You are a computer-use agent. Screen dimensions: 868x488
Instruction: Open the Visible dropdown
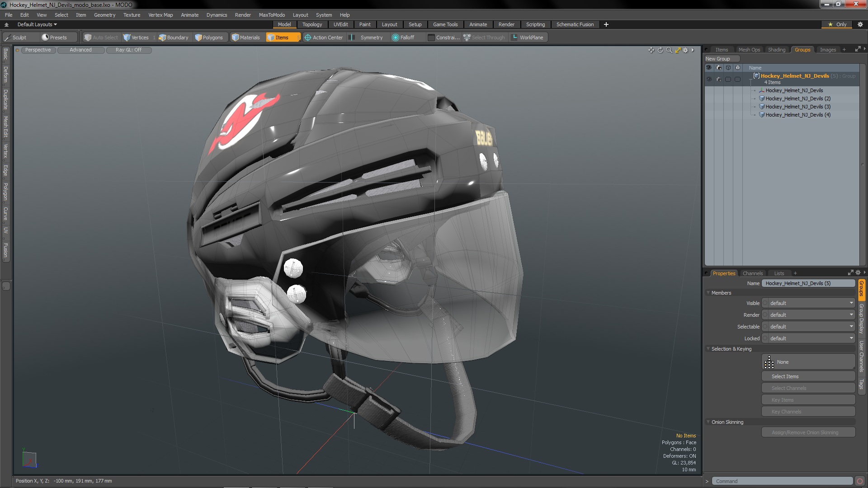[x=808, y=303]
